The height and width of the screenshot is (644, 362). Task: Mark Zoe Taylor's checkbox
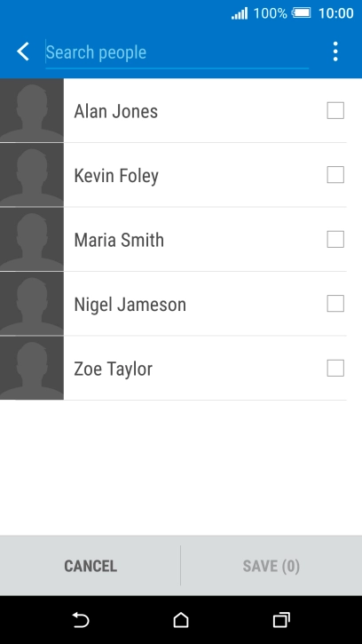pyautogui.click(x=335, y=368)
